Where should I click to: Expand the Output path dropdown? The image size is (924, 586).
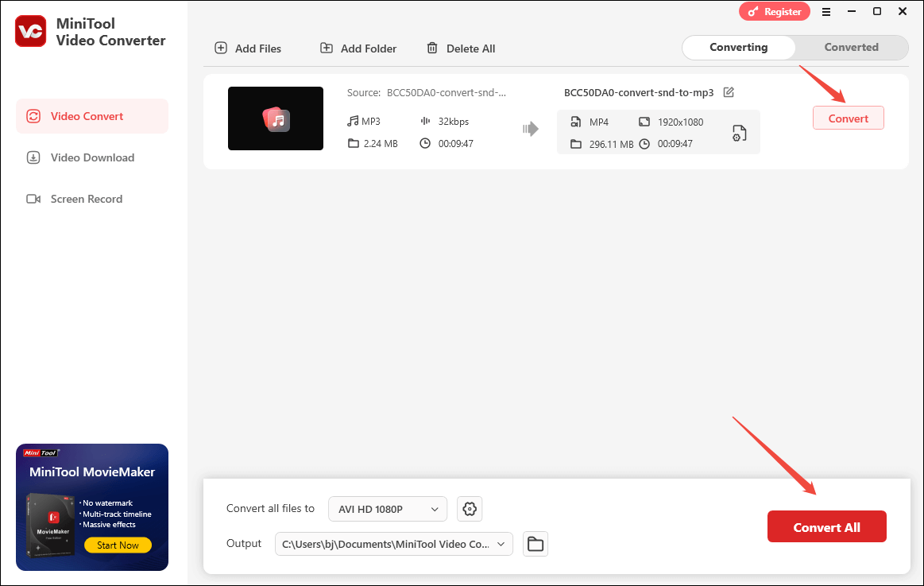coord(393,544)
